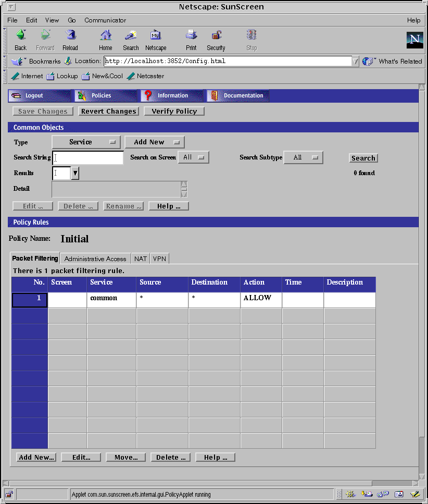The height and width of the screenshot is (504, 428).
Task: Open the Location URL history dropdown arrow
Action: pos(355,61)
